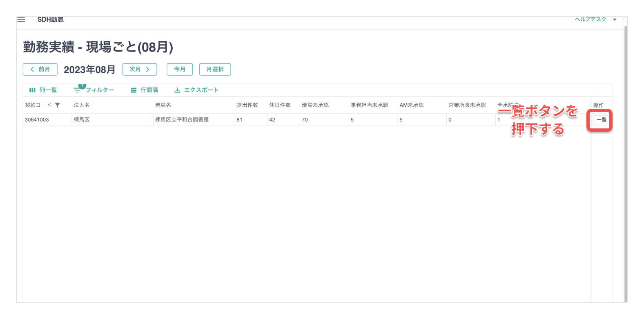Screen dimensions: 644x319
Task: Jump to current month with 今月
Action: click(180, 70)
